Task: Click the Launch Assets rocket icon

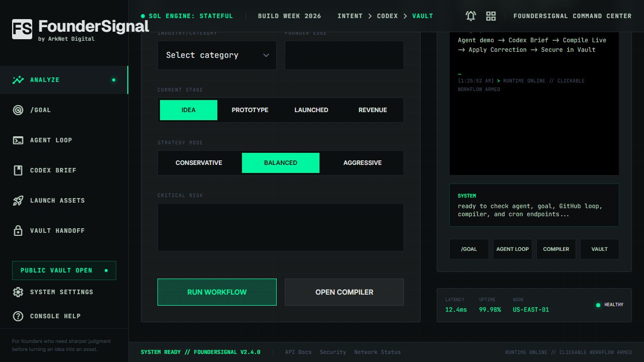Action: 18,201
